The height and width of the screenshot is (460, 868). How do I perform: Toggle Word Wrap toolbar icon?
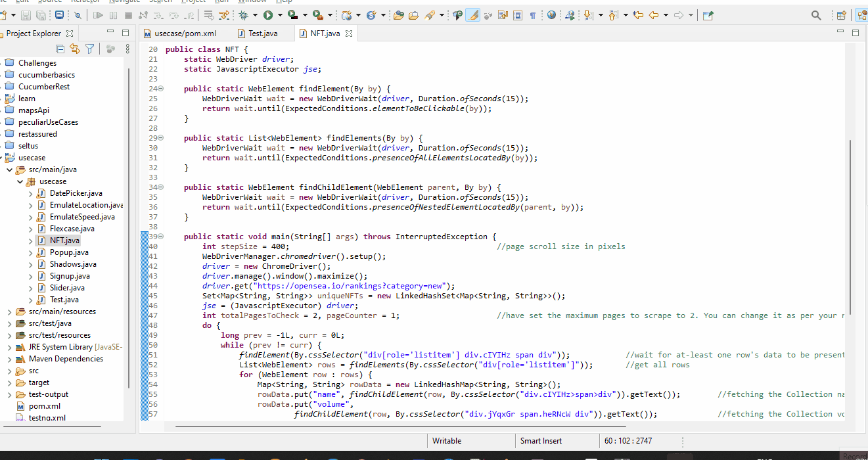[x=503, y=15]
